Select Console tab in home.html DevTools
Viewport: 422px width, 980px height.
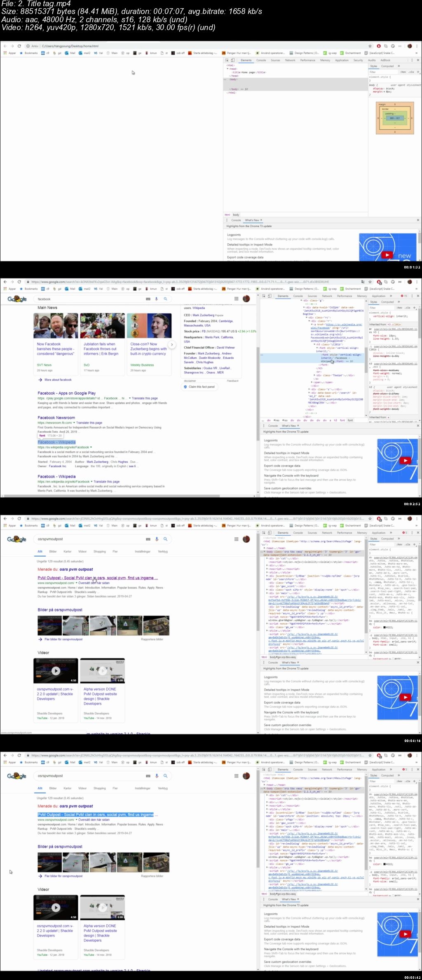tap(261, 60)
